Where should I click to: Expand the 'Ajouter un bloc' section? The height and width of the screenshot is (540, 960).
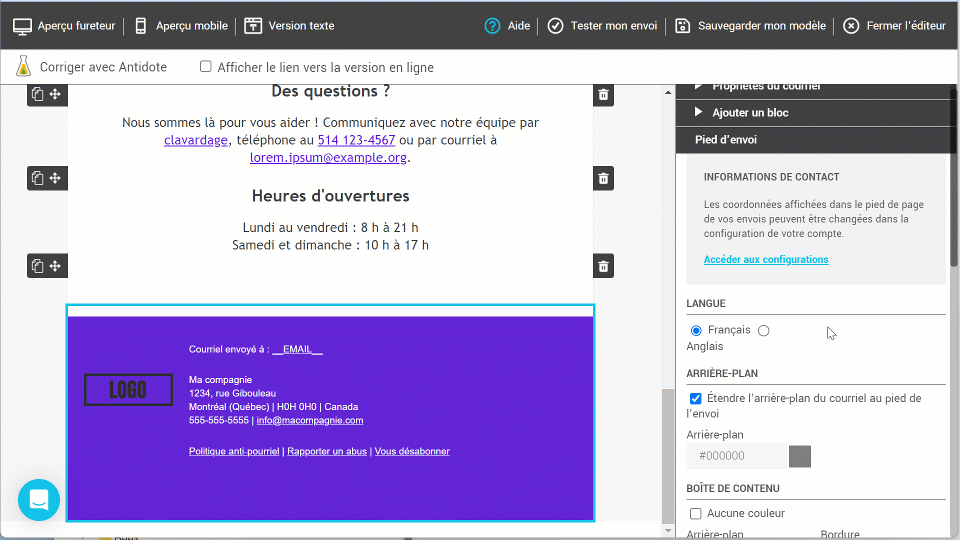[750, 113]
